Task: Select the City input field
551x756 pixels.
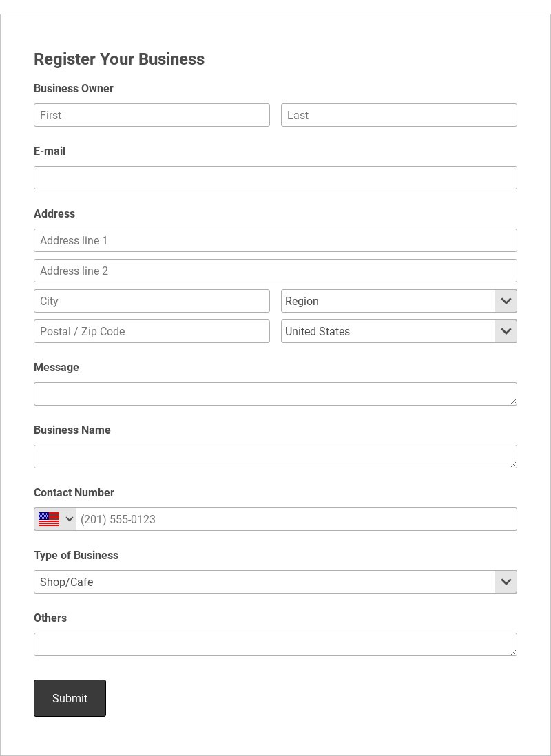Action: pyautogui.click(x=152, y=302)
